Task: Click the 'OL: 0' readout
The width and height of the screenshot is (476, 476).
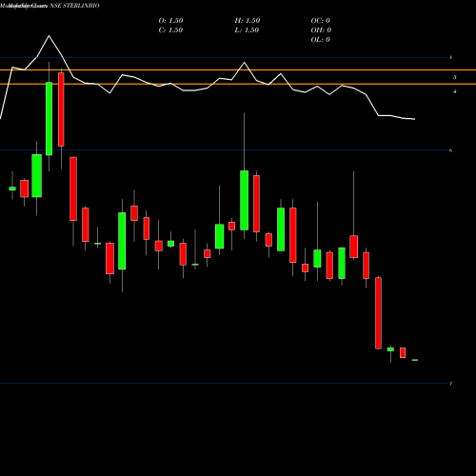Action: (321, 40)
